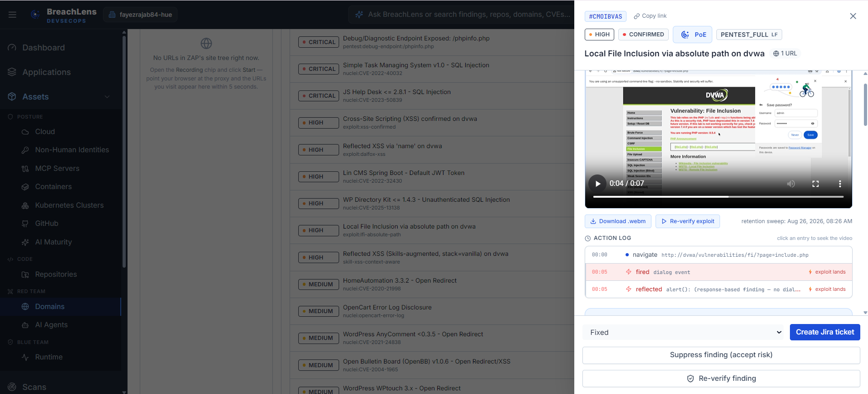
Task: Click the Non-Human Identities key icon
Action: pos(25,150)
